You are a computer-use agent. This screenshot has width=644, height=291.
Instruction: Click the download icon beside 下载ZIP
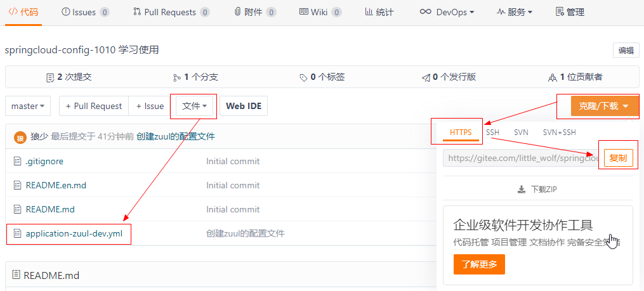coord(521,189)
